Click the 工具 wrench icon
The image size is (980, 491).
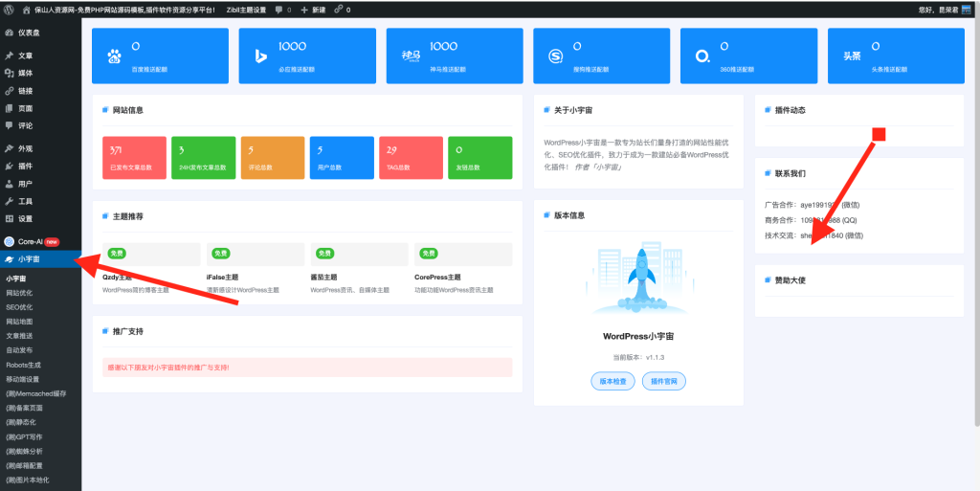(x=10, y=201)
